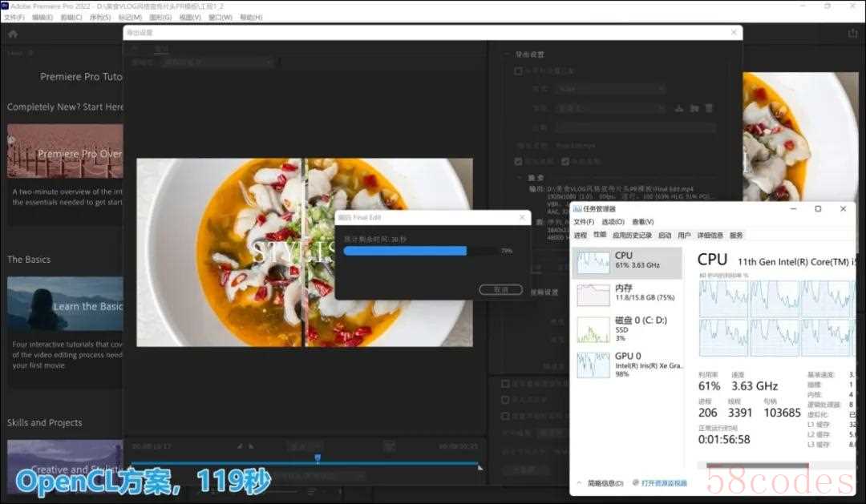The height and width of the screenshot is (504, 866).
Task: Toggle the export audio checkbox
Action: coord(567,161)
